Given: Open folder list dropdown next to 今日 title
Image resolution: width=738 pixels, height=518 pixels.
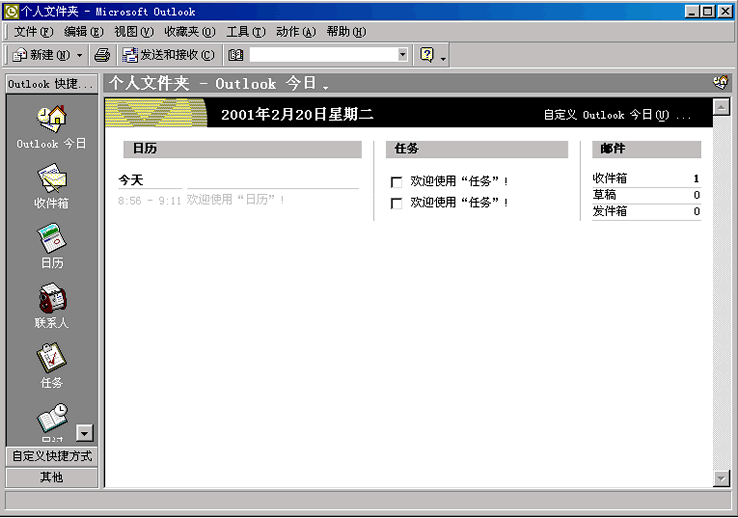Looking at the screenshot, I should pos(325,87).
